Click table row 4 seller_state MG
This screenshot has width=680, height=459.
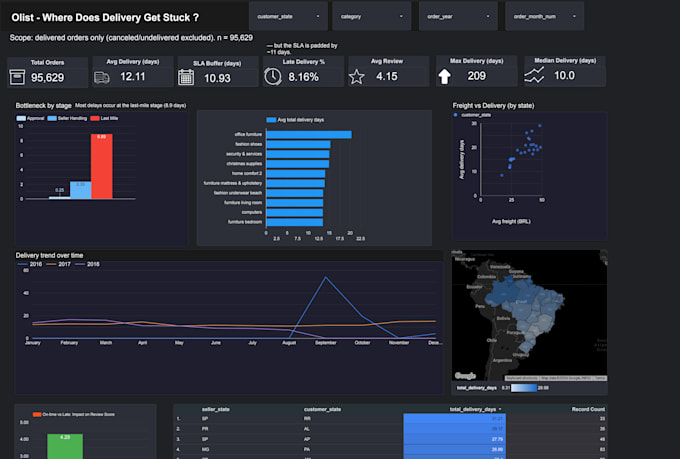click(x=205, y=449)
